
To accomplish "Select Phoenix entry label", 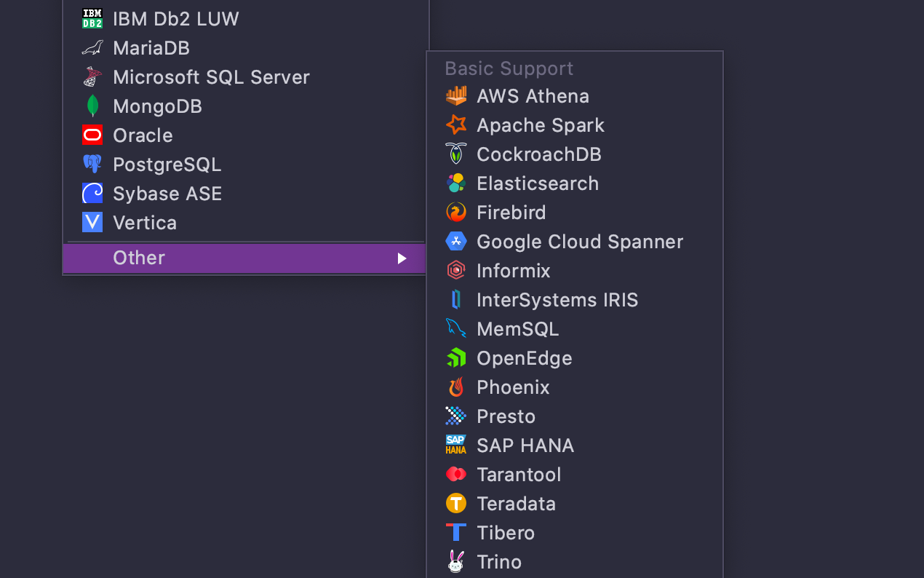I will tap(513, 387).
